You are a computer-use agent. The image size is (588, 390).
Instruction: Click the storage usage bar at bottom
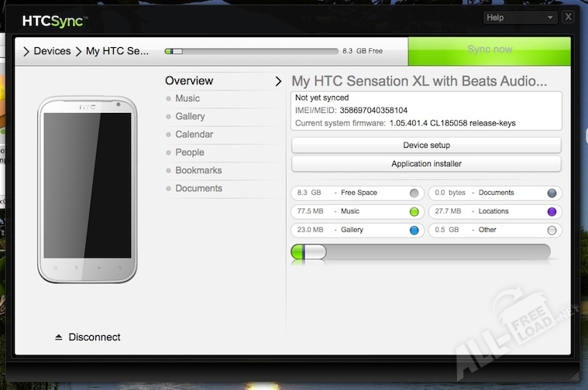(x=421, y=252)
